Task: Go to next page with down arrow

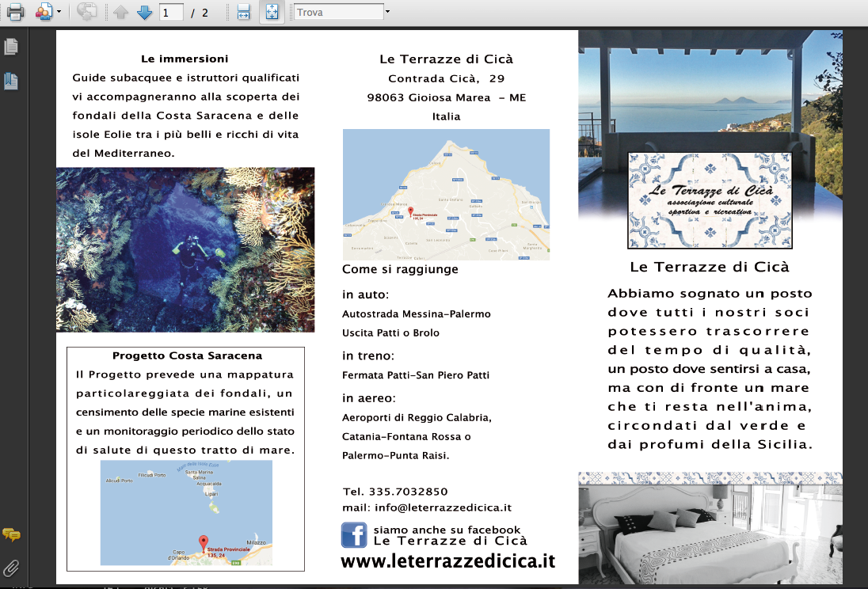Action: tap(144, 12)
